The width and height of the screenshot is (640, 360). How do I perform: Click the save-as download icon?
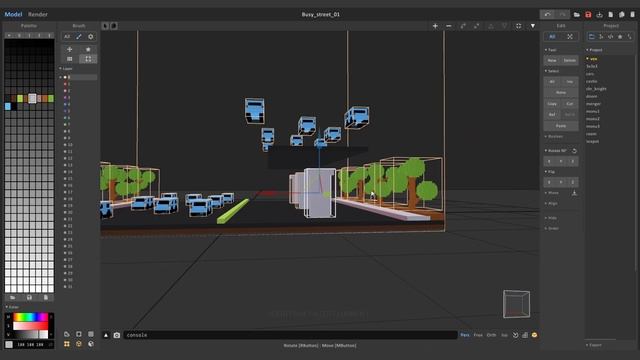click(x=599, y=15)
